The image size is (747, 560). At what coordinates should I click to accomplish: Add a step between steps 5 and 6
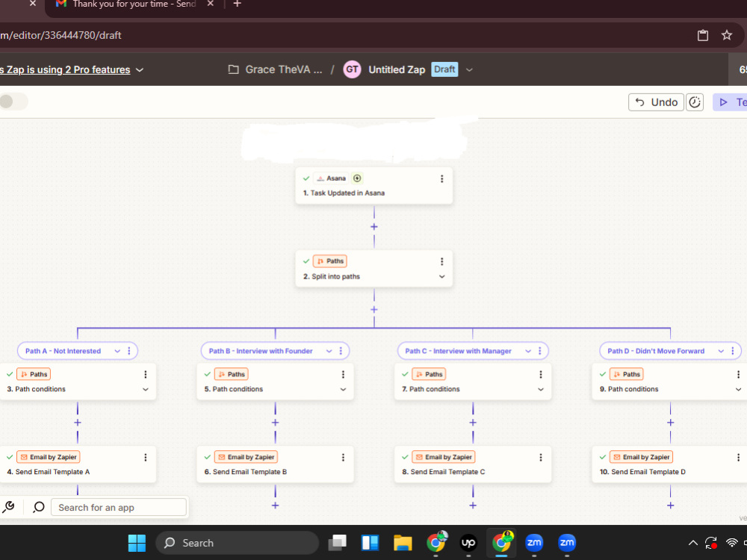[276, 423]
